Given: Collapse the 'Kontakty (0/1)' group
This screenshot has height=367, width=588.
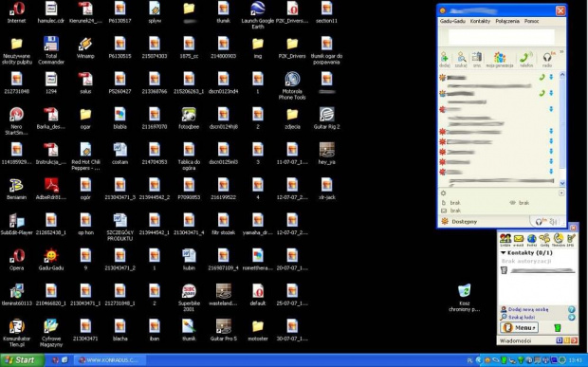Looking at the screenshot, I should click(x=504, y=253).
